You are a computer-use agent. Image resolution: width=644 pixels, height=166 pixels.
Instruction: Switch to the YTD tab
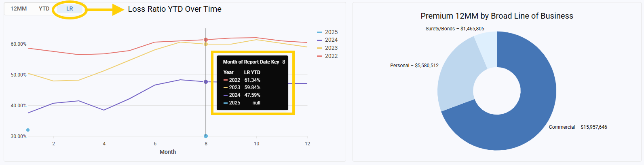[44, 9]
